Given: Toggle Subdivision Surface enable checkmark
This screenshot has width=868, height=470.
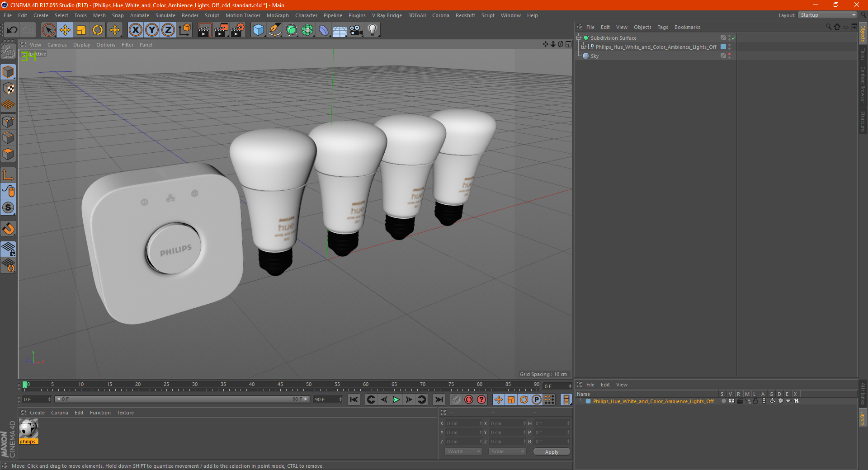Looking at the screenshot, I should [x=733, y=38].
